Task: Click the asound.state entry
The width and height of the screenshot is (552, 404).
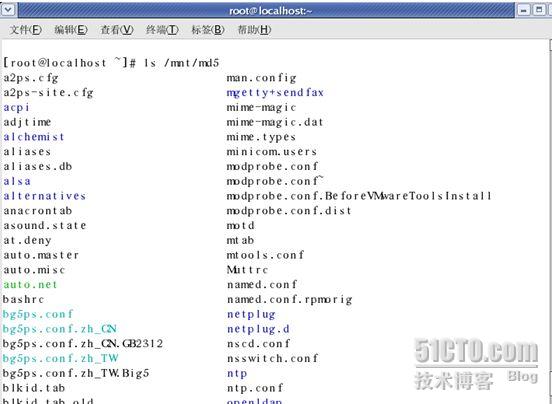Action: (45, 226)
